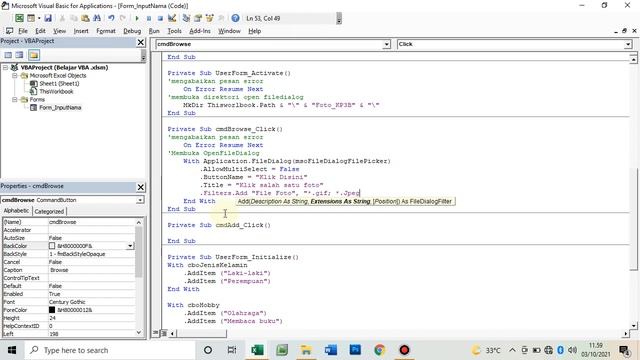This screenshot has height=360, width=640.
Task: Open the Add-Ins menu
Action: (x=200, y=31)
